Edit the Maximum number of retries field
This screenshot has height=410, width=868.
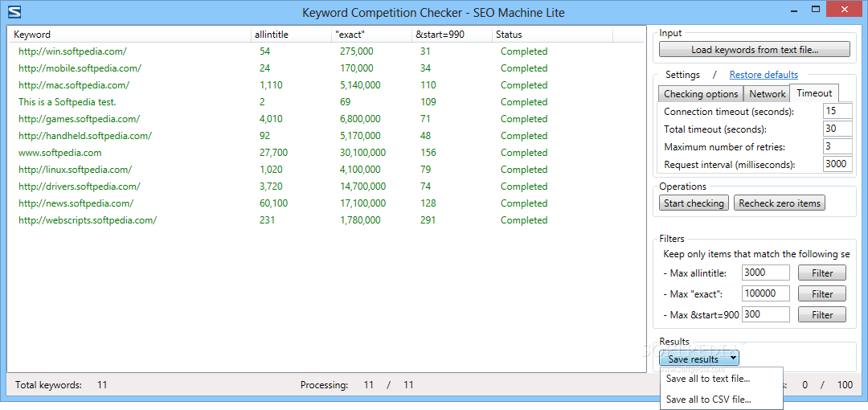click(x=837, y=146)
